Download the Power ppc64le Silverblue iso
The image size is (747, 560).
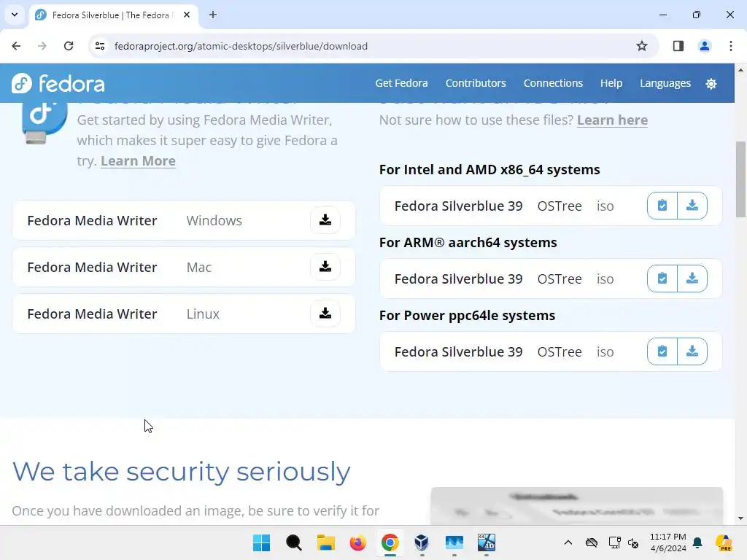(692, 351)
